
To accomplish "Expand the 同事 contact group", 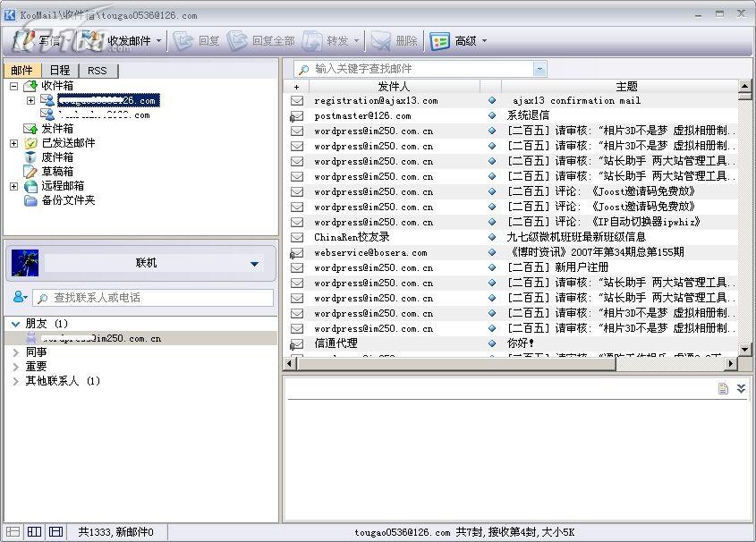I will [16, 352].
